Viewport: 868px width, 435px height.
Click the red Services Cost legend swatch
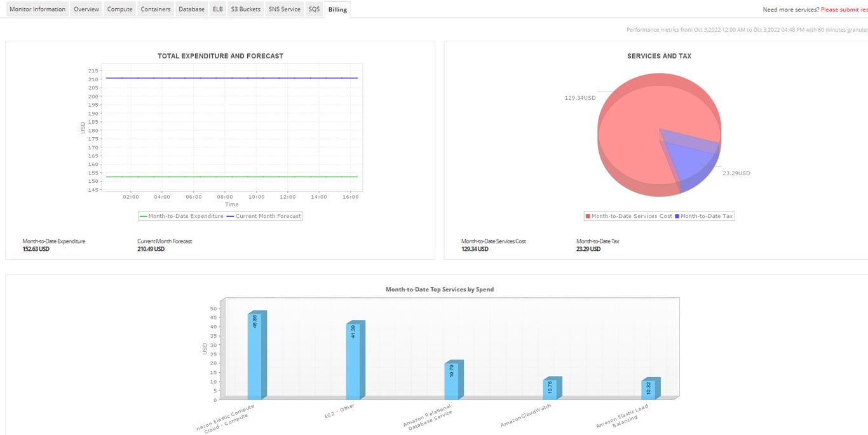pyautogui.click(x=587, y=216)
